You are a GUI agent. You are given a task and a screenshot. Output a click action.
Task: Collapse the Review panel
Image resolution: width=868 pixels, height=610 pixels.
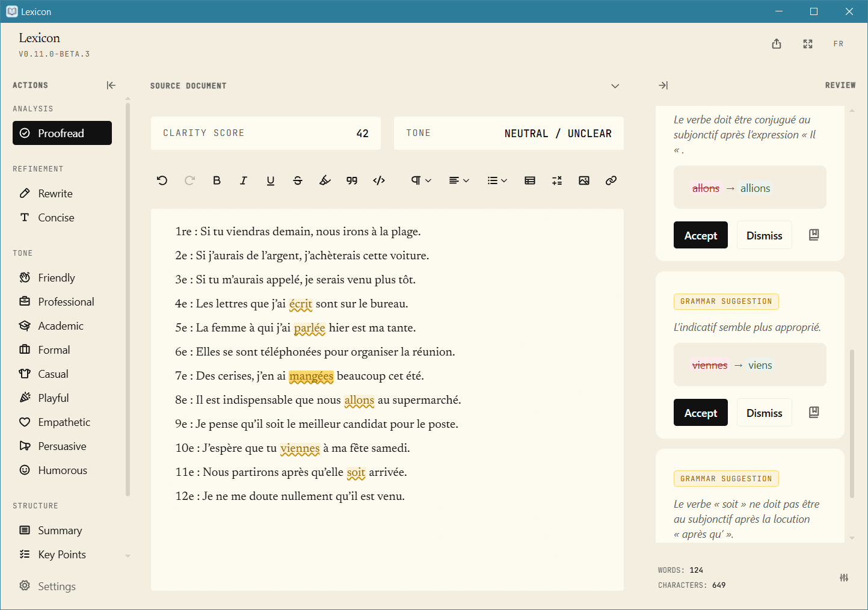coord(663,85)
